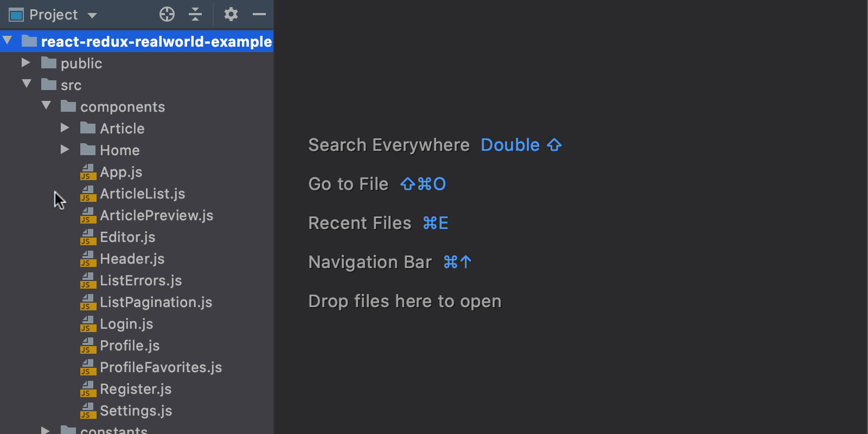This screenshot has height=434, width=868.
Task: Click the locate/scroll from source crosshair icon
Action: pos(167,14)
